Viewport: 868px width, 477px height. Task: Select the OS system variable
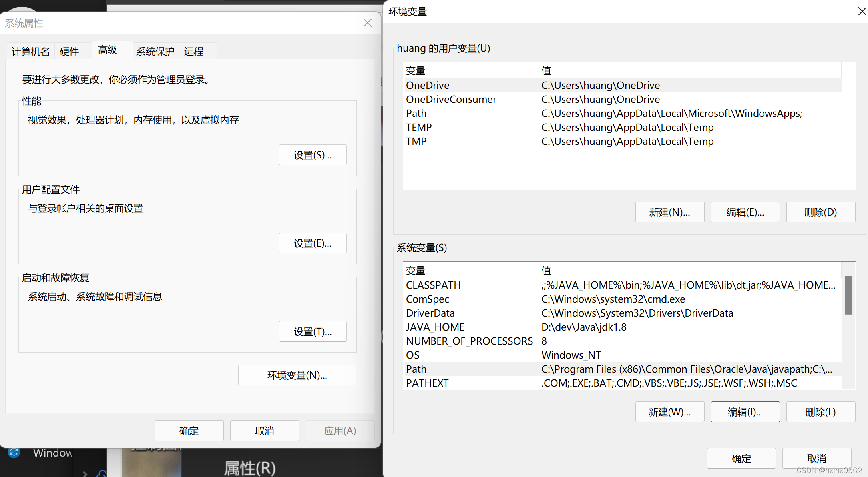pyautogui.click(x=623, y=355)
